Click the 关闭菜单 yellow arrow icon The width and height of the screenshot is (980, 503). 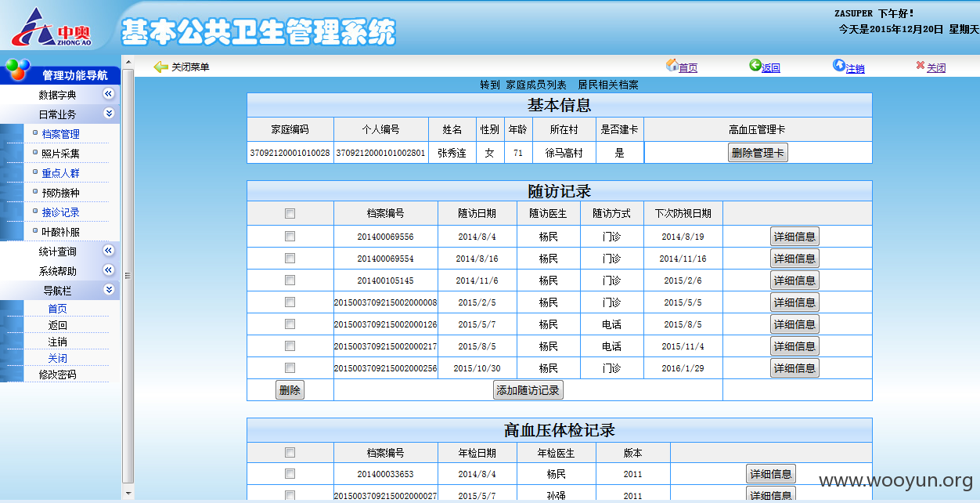point(161,67)
